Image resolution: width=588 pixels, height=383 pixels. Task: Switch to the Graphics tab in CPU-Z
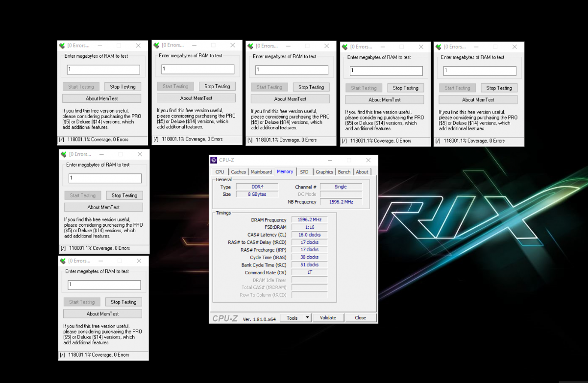click(324, 172)
